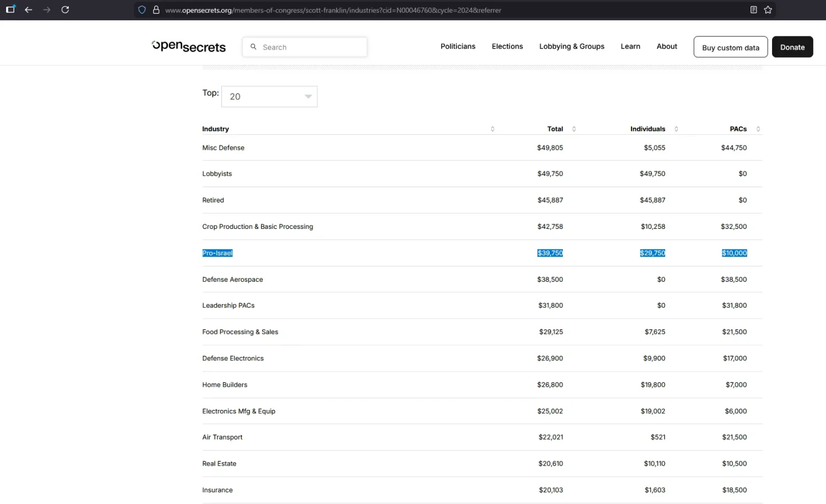Toggle reader view icon in address bar

(x=754, y=10)
